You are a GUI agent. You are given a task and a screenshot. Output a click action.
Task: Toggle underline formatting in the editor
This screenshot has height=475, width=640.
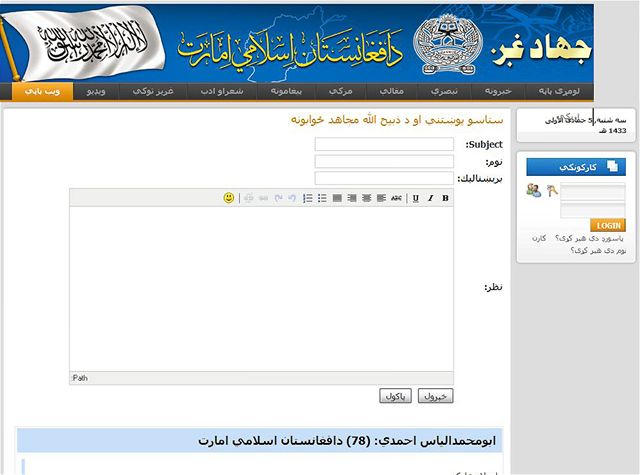click(416, 198)
